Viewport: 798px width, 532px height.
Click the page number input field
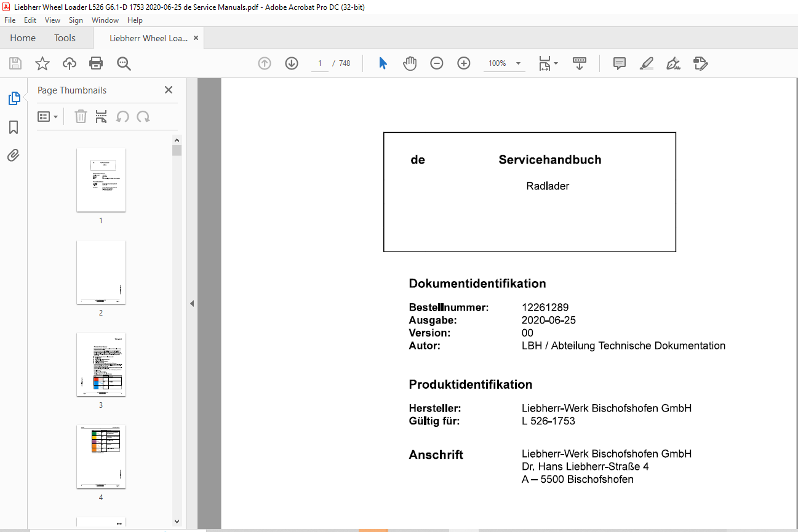[x=320, y=63]
